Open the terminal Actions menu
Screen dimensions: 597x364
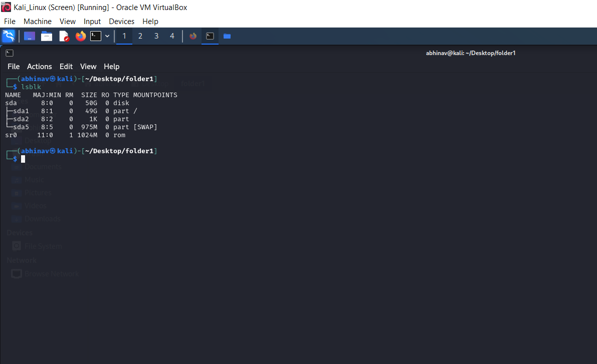(39, 67)
